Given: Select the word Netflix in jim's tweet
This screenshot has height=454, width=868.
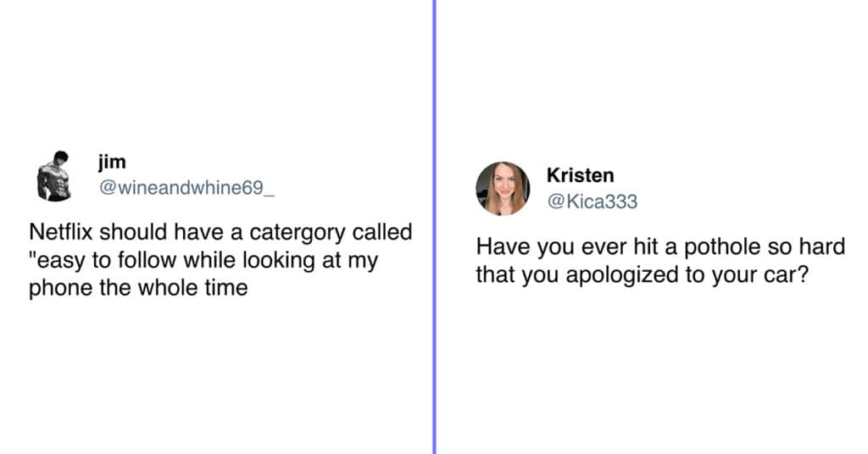Looking at the screenshot, I should coord(61,232).
